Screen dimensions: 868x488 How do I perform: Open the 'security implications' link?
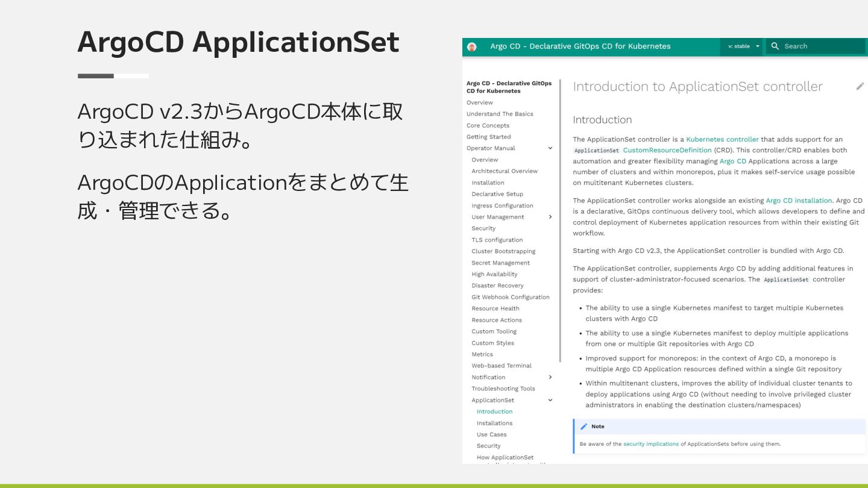click(651, 444)
